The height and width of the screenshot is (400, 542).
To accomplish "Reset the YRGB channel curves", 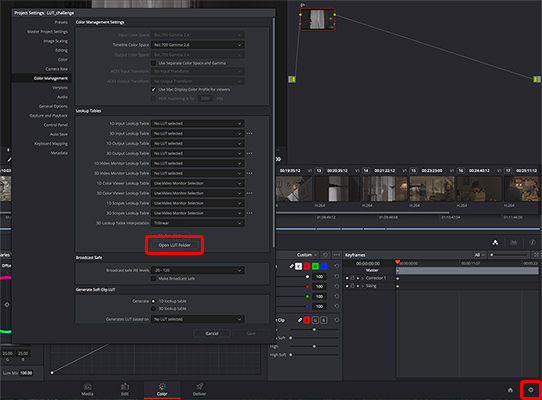I will point(337,266).
